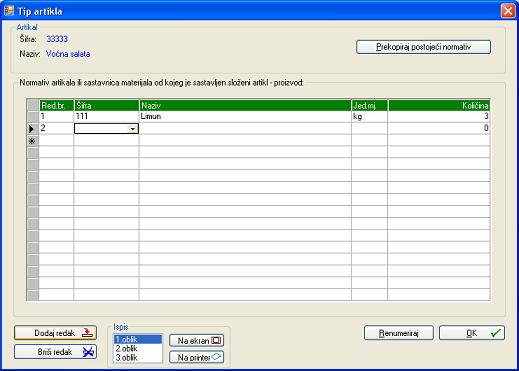This screenshot has width=519, height=371.
Task: Click the new-row asterisk selector
Action: [x=33, y=141]
